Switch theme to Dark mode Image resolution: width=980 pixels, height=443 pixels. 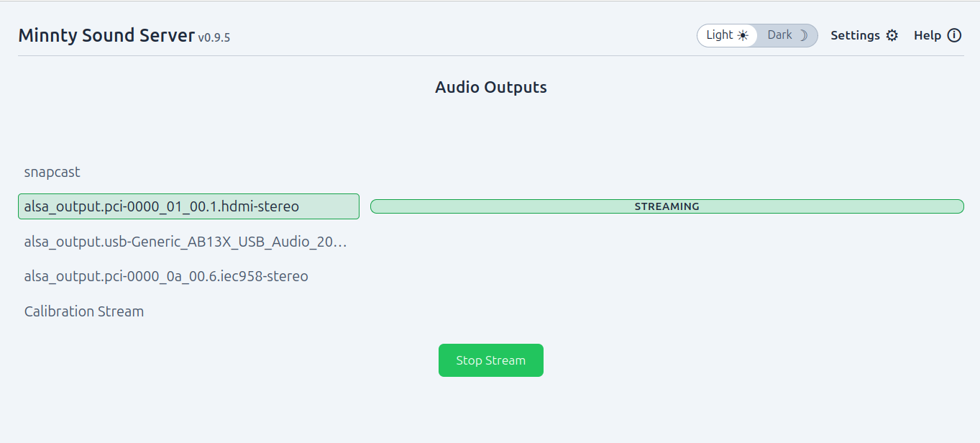787,35
